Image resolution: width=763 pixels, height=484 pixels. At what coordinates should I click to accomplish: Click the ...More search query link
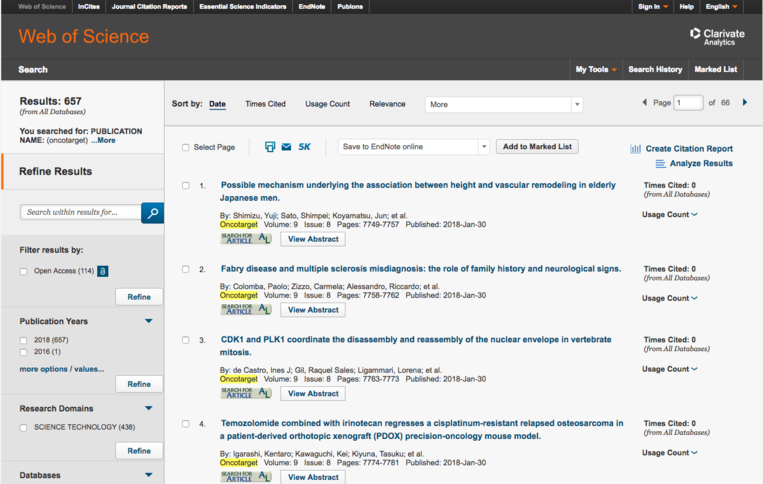pos(103,141)
